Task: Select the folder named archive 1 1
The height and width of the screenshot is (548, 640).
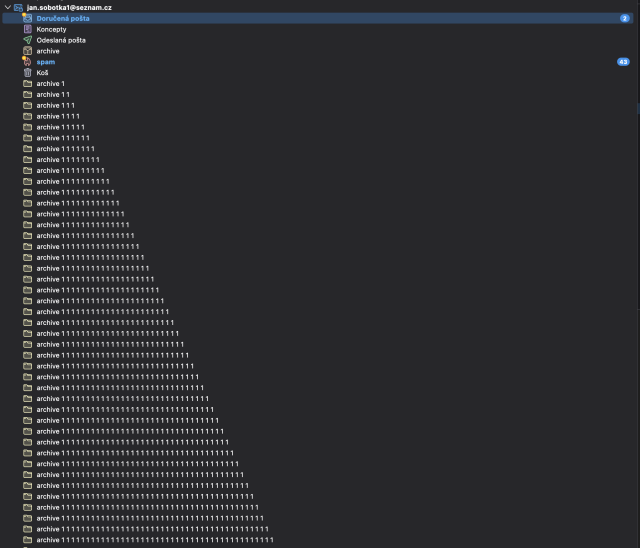Action: tap(53, 94)
